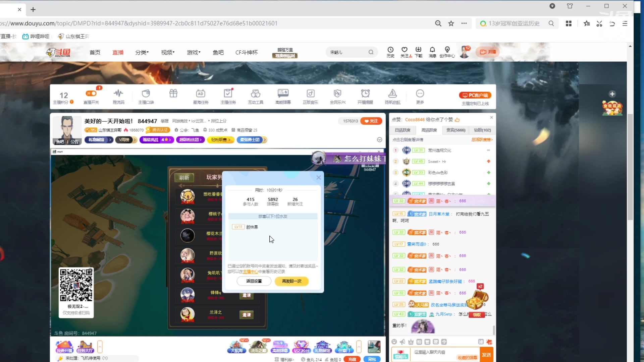Open the 首页 home menu item
The image size is (644, 362).
pyautogui.click(x=95, y=52)
